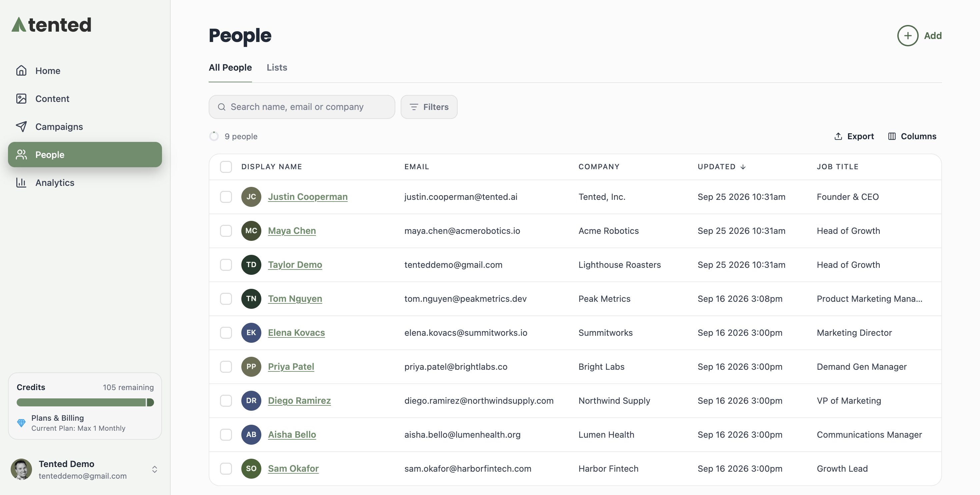Tick the checkbox next to Tom Nguyen

pyautogui.click(x=226, y=298)
